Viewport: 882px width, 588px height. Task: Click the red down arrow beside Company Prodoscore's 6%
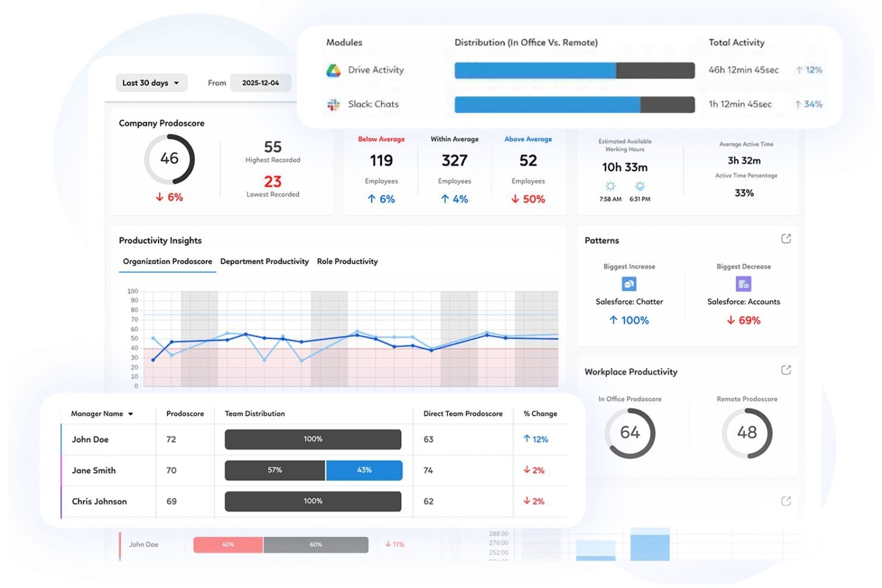(159, 197)
